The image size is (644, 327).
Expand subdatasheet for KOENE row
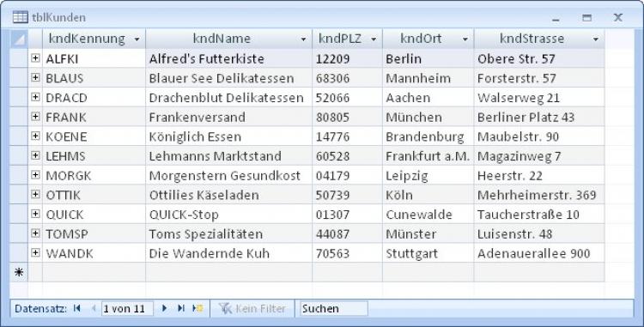pos(35,136)
